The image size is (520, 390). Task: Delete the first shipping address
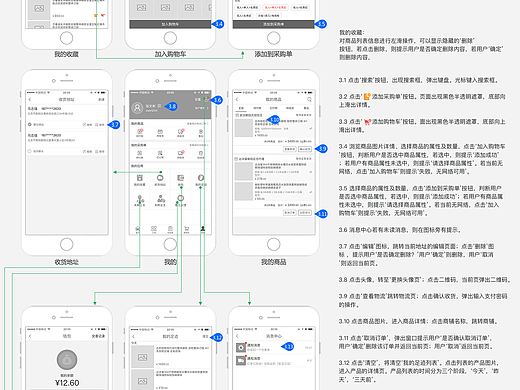click(x=100, y=124)
